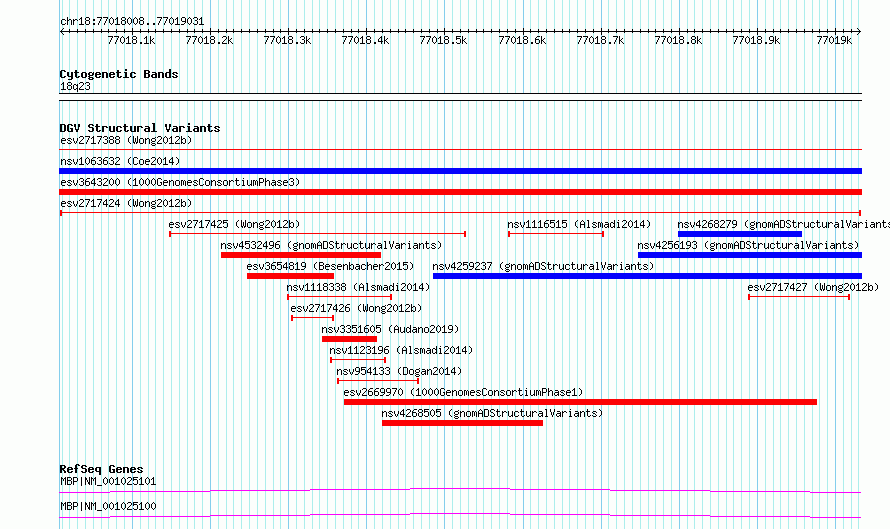This screenshot has height=529, width=890.
Task: Click the magenta MBP|NM_001025101 transcript line
Action: [x=460, y=490]
